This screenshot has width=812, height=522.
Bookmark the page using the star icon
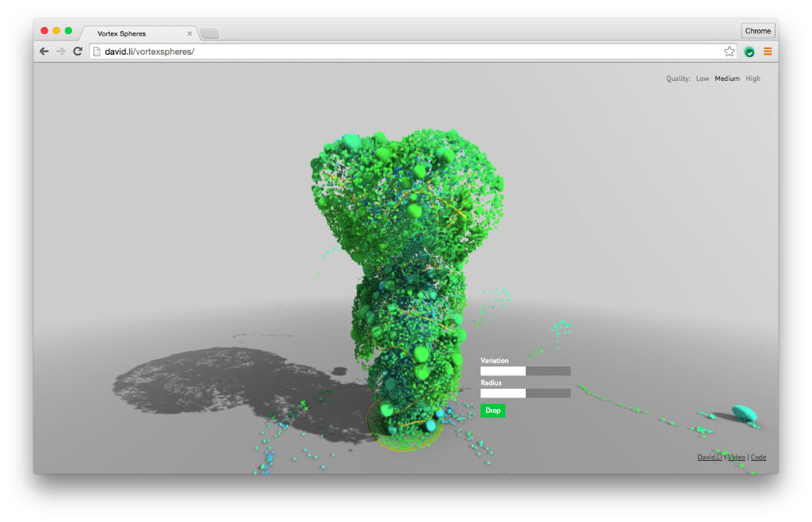point(730,52)
